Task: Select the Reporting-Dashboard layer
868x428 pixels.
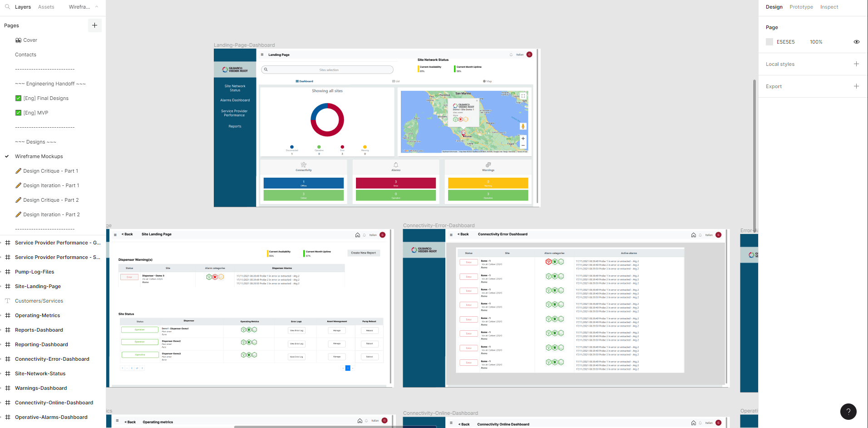Action: coord(41,344)
